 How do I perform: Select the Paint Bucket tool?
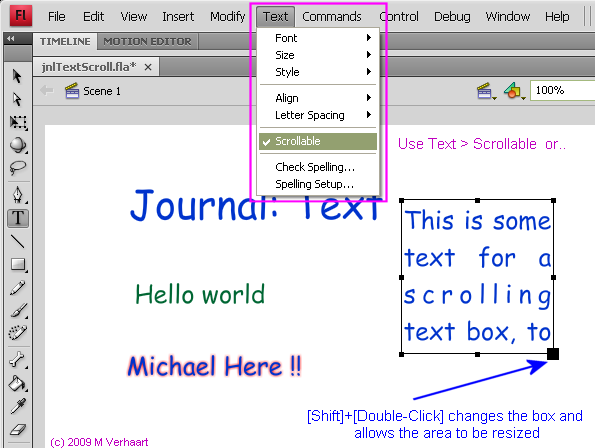tap(18, 383)
